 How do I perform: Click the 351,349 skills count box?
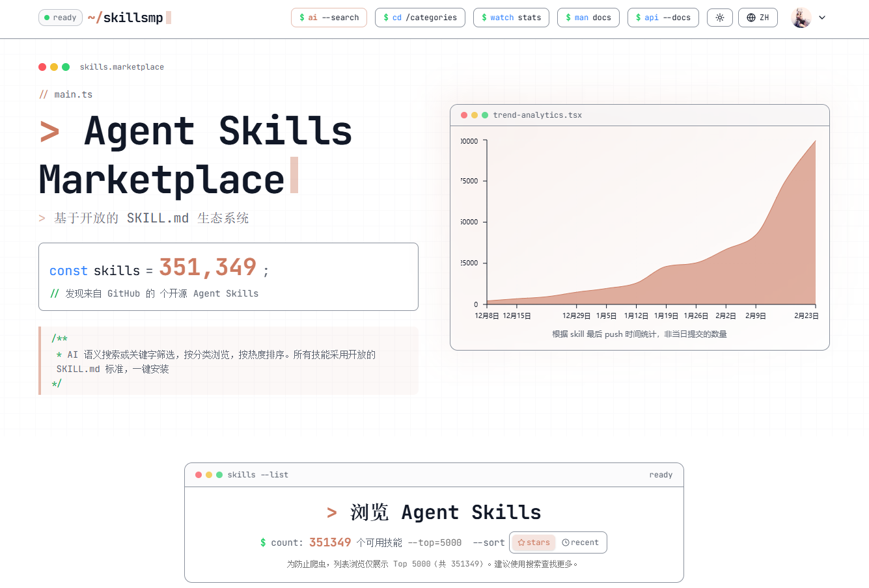pyautogui.click(x=228, y=276)
